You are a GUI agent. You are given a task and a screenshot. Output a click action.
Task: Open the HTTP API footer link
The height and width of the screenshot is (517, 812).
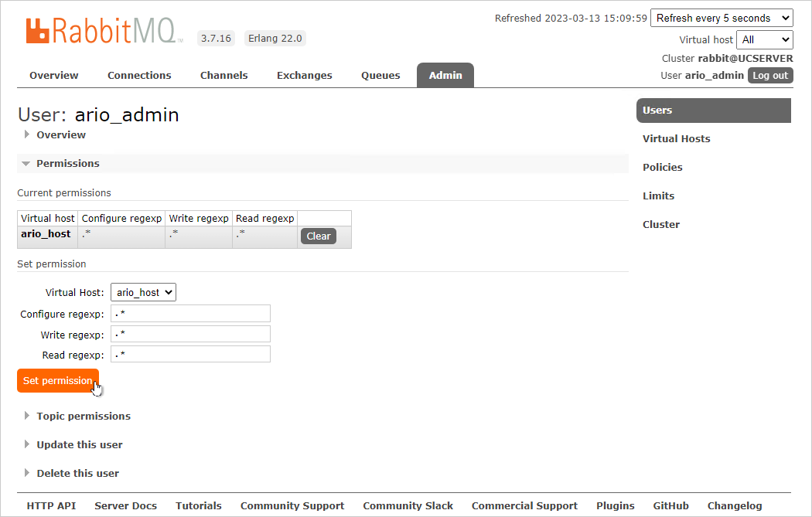click(51, 505)
